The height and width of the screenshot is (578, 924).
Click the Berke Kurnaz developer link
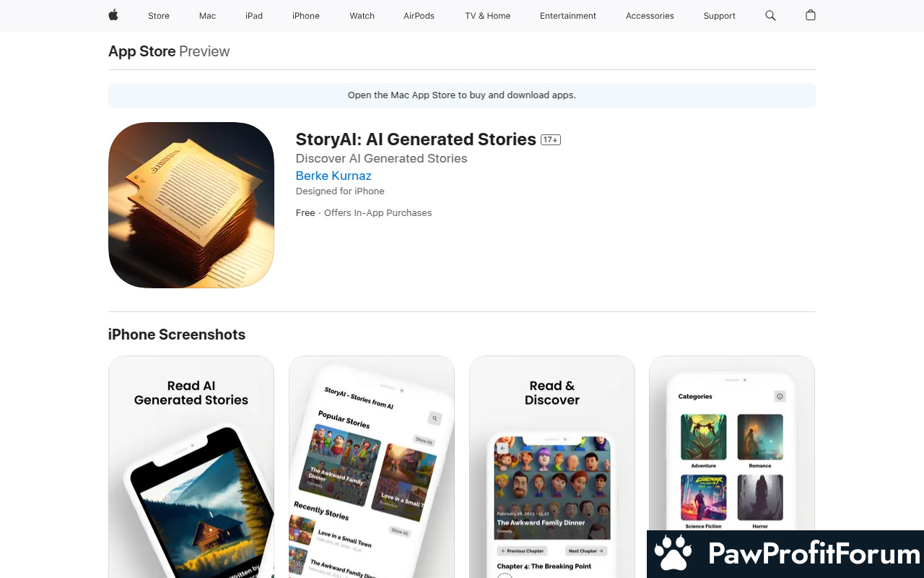[x=334, y=176]
